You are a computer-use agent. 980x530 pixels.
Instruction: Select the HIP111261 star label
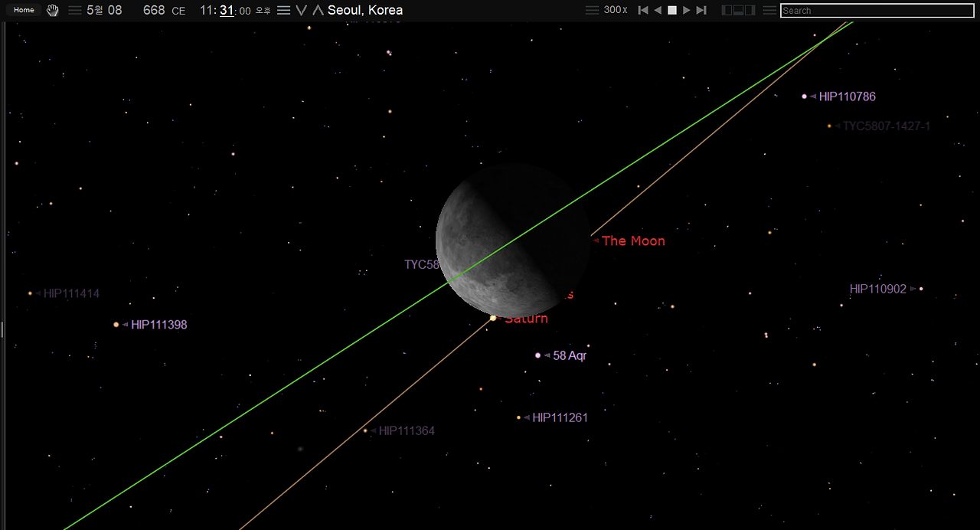click(x=560, y=417)
